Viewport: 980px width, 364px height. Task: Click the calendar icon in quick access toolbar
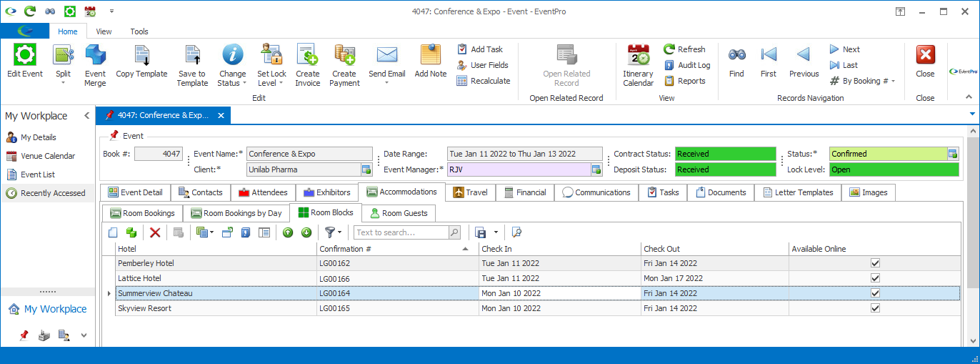click(90, 11)
